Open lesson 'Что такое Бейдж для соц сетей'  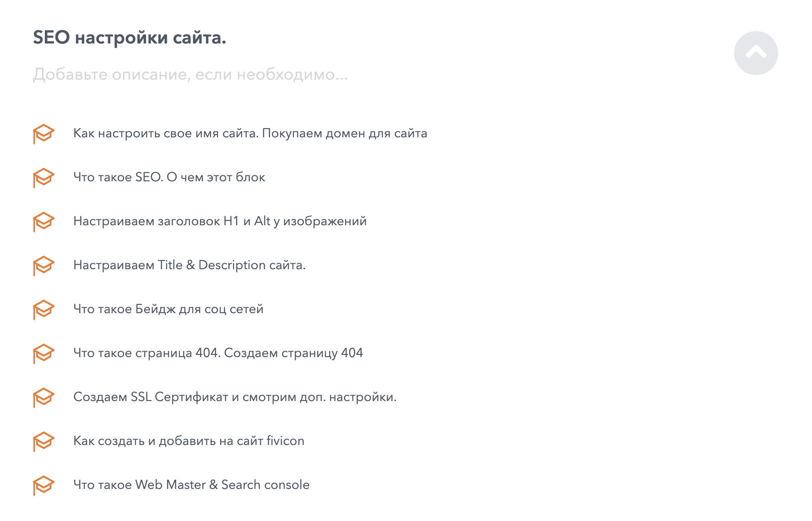[x=168, y=309]
